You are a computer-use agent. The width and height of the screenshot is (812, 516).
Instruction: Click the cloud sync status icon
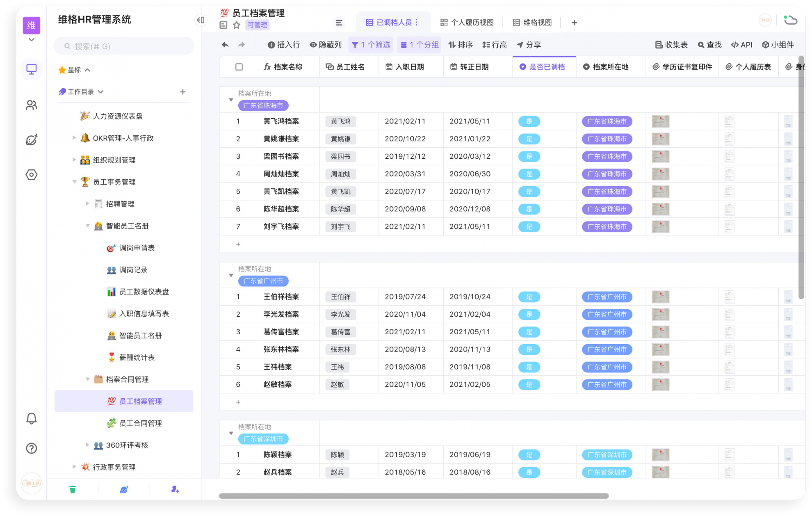click(x=790, y=20)
